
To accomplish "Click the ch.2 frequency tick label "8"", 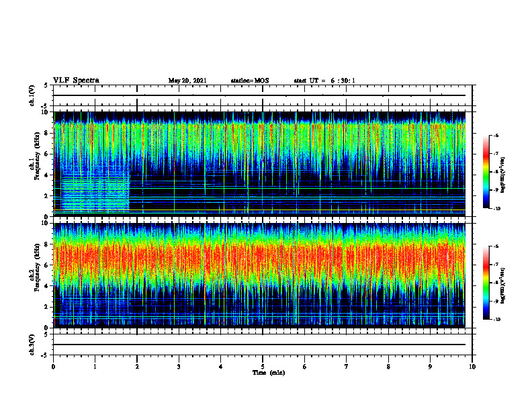I will 47,244.
